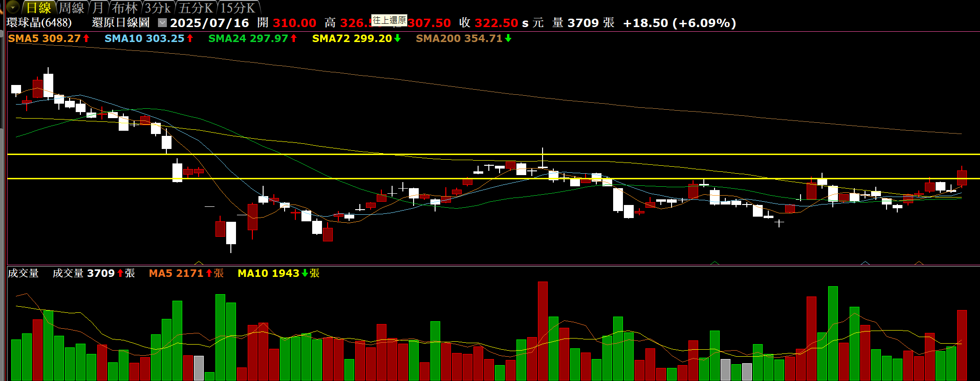The height and width of the screenshot is (381, 980).
Task: Select the 月 monthly chart tab
Action: click(98, 8)
